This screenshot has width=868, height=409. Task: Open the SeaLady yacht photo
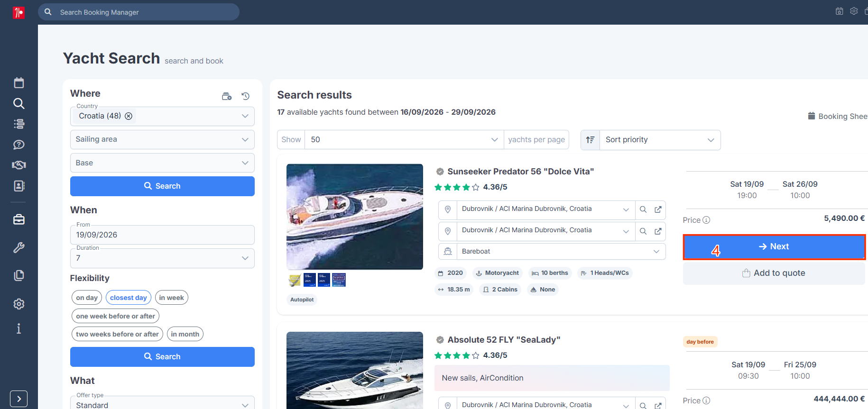355,371
